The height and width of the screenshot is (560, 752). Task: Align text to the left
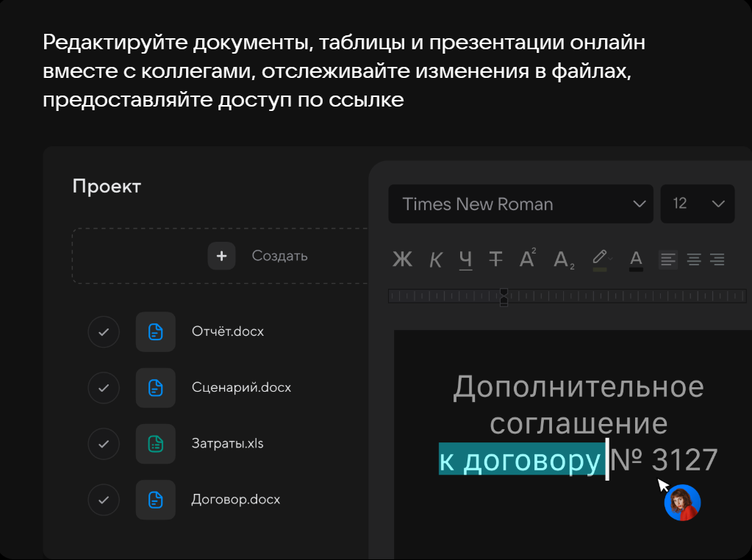coord(667,259)
